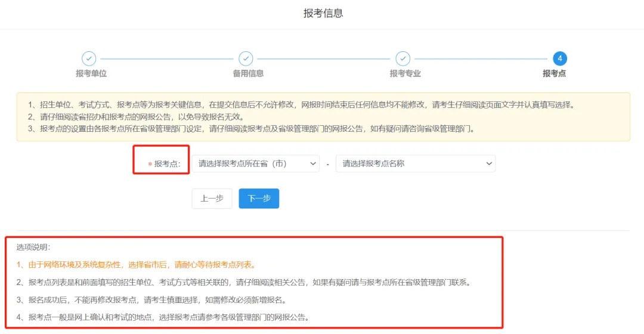Click the 报考信息 page title
The height and width of the screenshot is (334, 644).
coord(323,13)
